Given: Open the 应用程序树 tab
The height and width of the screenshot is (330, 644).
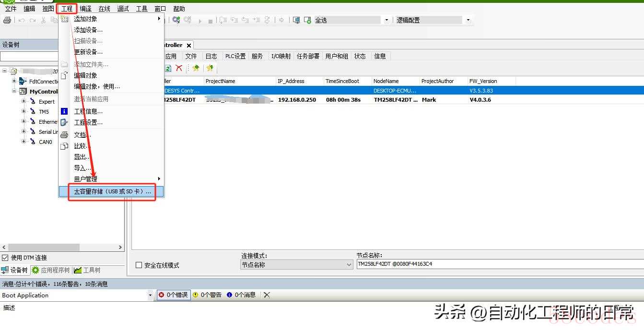Looking at the screenshot, I should pyautogui.click(x=51, y=270).
